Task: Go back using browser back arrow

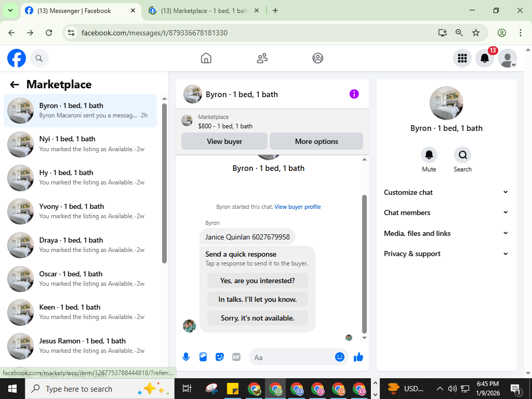Action: [x=11, y=33]
